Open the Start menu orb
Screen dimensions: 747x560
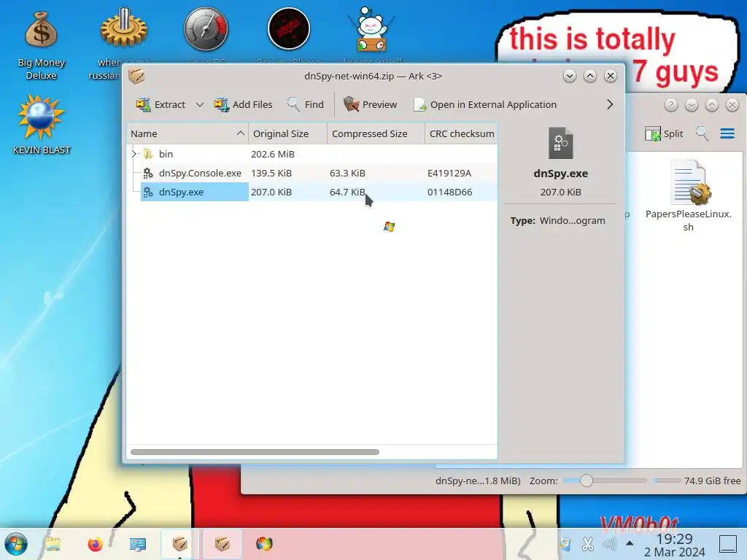(x=16, y=544)
